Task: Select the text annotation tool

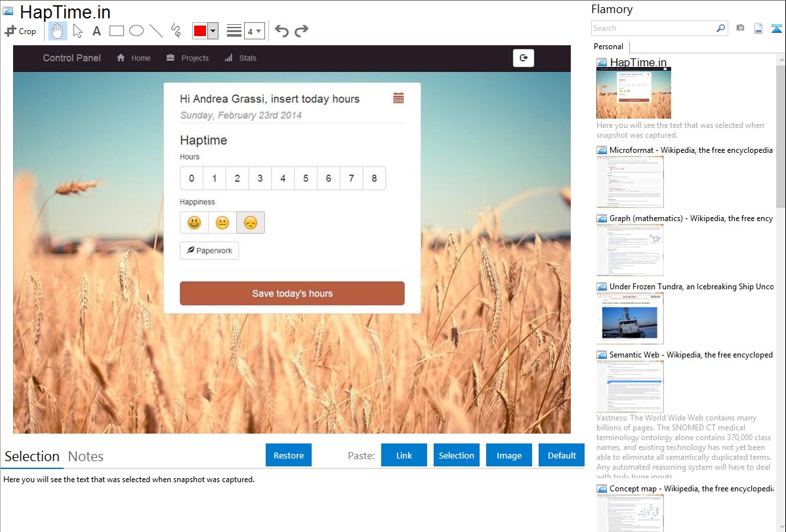Action: 96,31
